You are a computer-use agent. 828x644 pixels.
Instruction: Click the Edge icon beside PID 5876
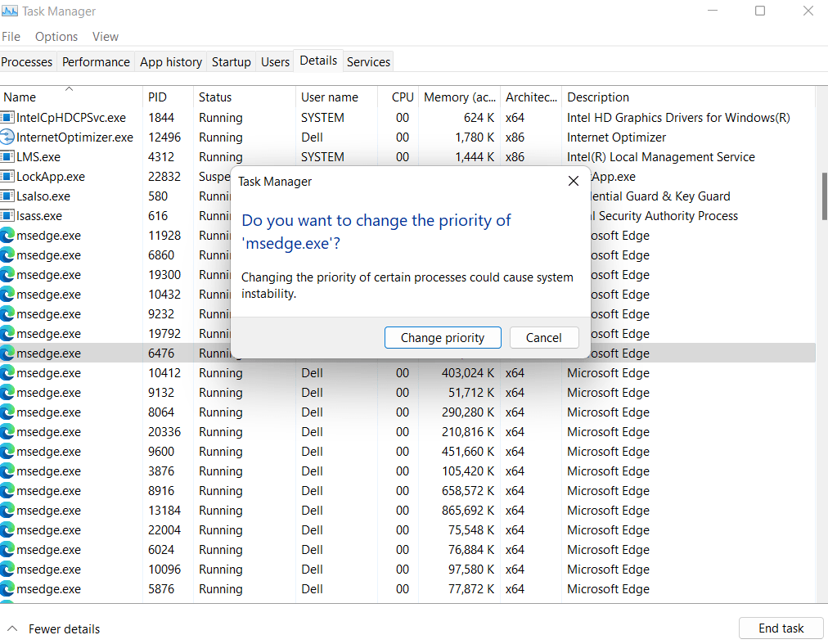[x=8, y=588]
